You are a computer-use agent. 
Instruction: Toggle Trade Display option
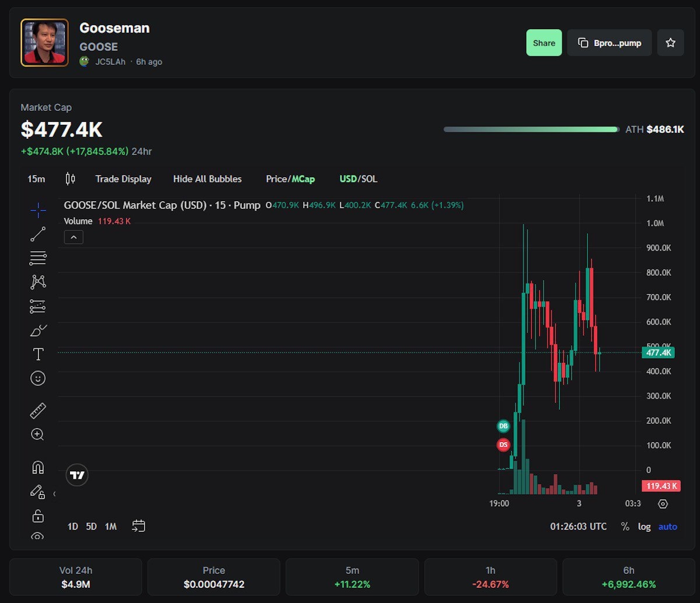(123, 179)
